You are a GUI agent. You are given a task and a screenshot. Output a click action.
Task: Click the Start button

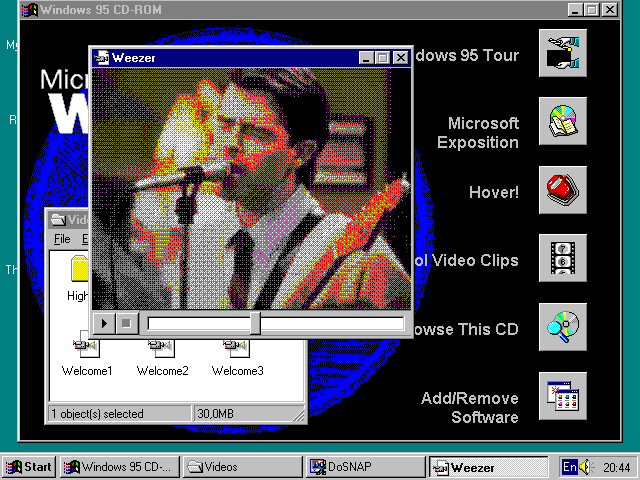click(x=29, y=467)
